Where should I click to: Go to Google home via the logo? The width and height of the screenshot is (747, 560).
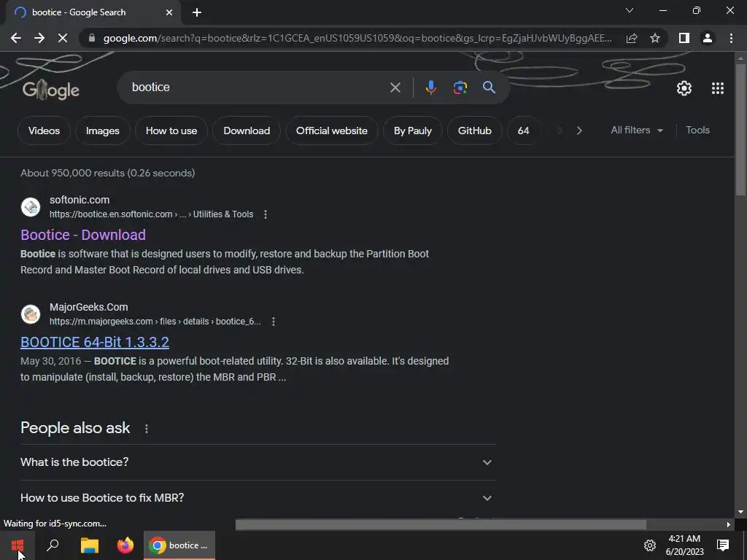click(x=51, y=90)
